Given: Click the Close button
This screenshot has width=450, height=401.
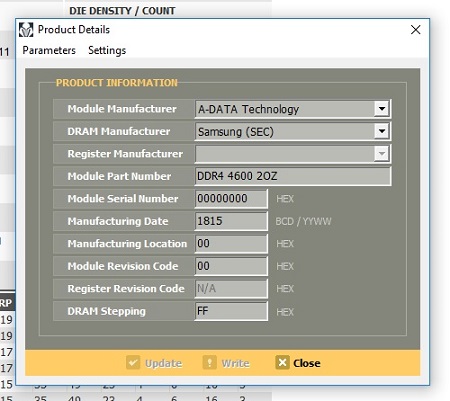Looking at the screenshot, I should pos(298,363).
